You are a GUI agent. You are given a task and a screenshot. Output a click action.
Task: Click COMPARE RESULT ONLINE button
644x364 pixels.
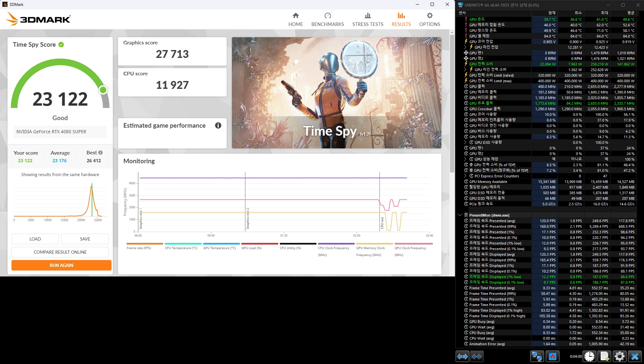click(x=60, y=252)
